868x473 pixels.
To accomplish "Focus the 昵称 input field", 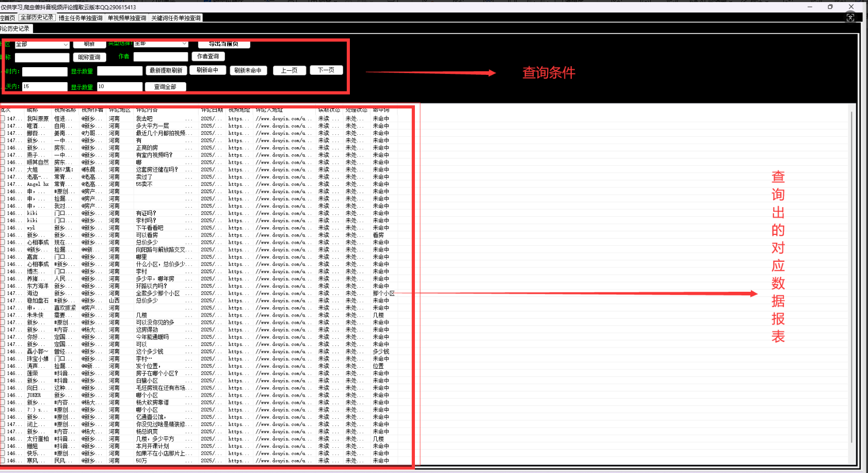I will click(x=42, y=57).
